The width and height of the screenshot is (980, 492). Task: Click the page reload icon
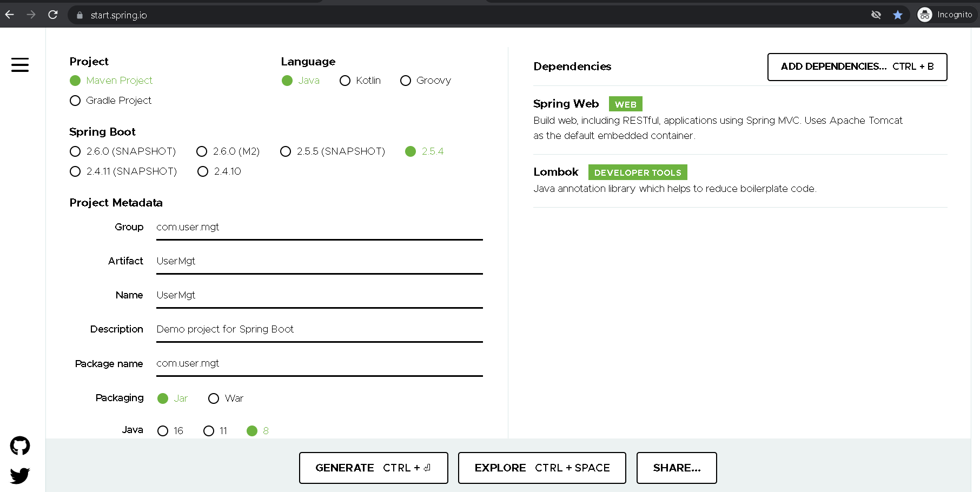pos(52,15)
